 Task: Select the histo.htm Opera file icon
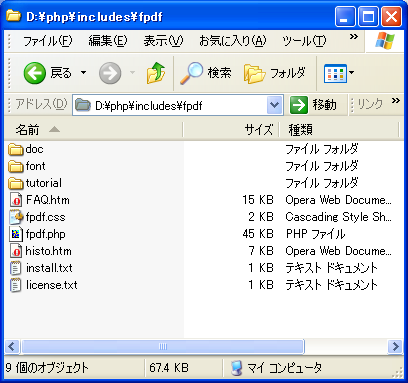pyautogui.click(x=16, y=251)
